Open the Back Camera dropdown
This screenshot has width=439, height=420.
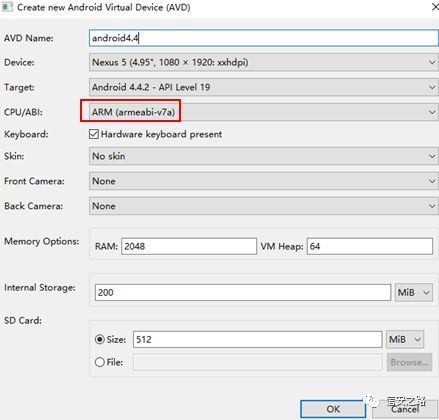coord(264,206)
